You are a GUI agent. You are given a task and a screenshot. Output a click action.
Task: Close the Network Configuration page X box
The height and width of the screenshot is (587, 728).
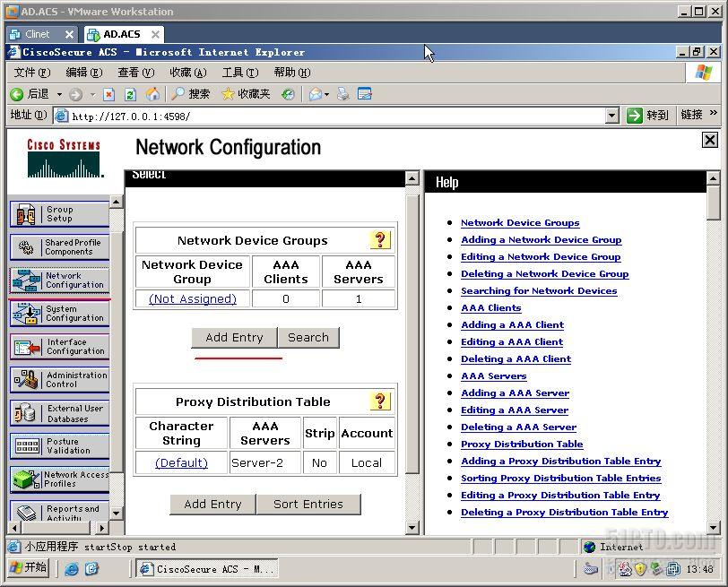[710, 140]
